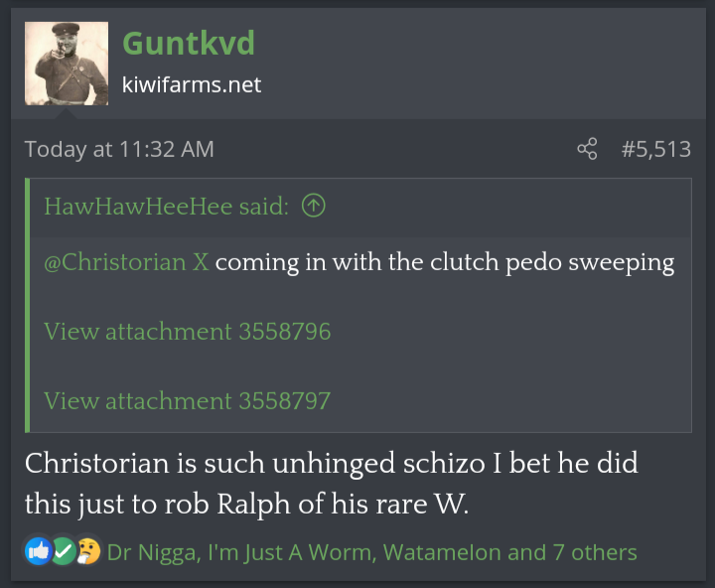
Task: Click the kiwifarms.net user title
Action: tap(192, 85)
